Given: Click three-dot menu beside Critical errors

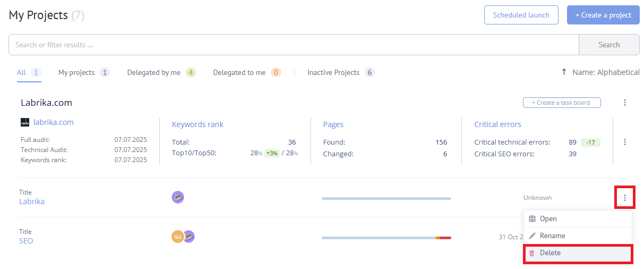Looking at the screenshot, I should pyautogui.click(x=625, y=142).
